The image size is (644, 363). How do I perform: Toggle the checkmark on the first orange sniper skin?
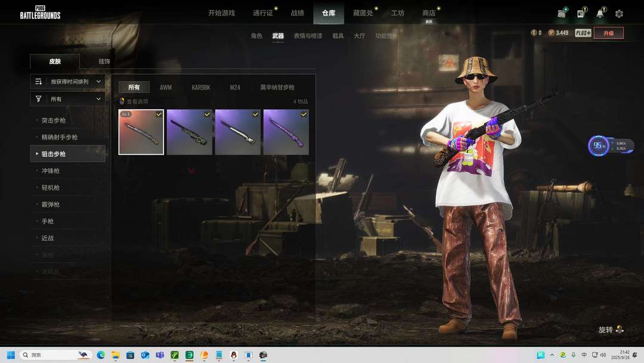pos(159,114)
